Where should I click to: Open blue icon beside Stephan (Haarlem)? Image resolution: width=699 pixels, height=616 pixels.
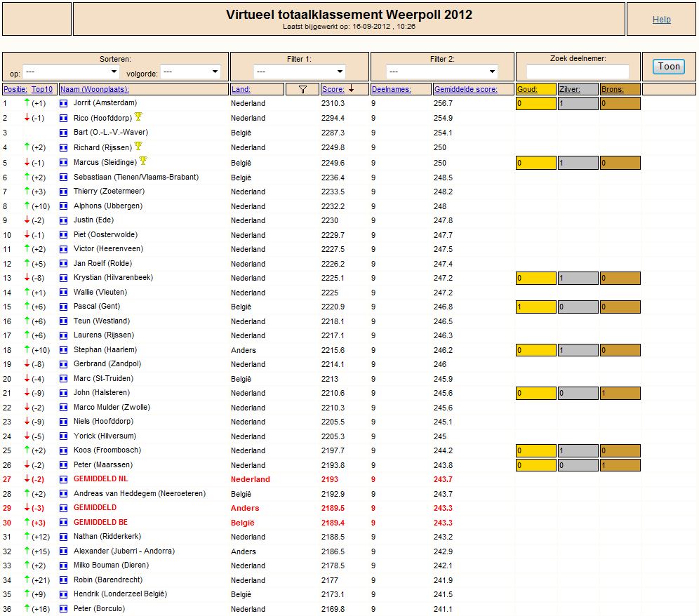point(63,350)
